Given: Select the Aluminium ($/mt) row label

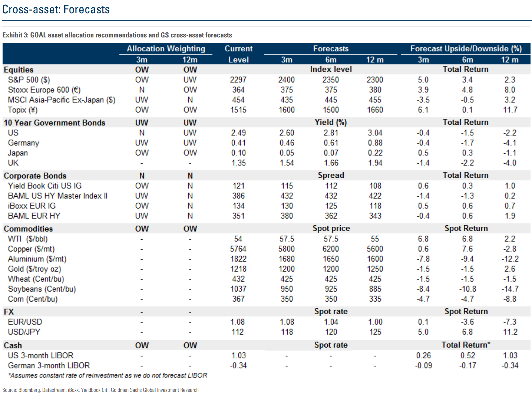Looking at the screenshot, I should (37, 259).
